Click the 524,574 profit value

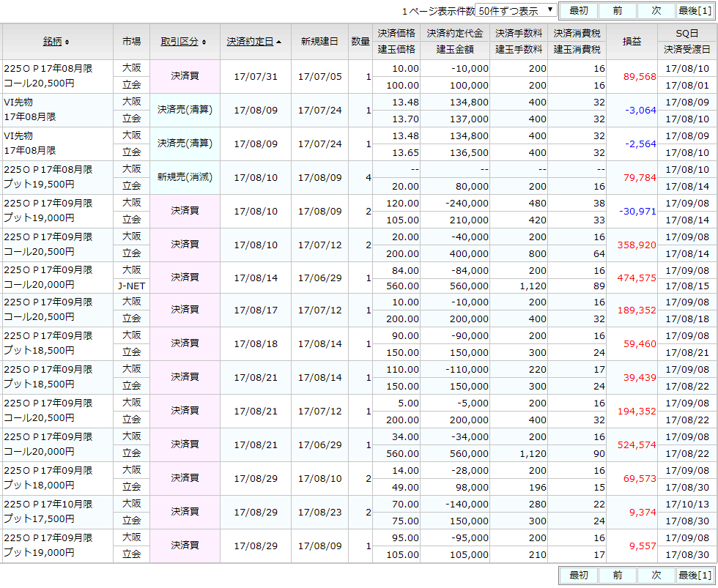click(x=634, y=445)
